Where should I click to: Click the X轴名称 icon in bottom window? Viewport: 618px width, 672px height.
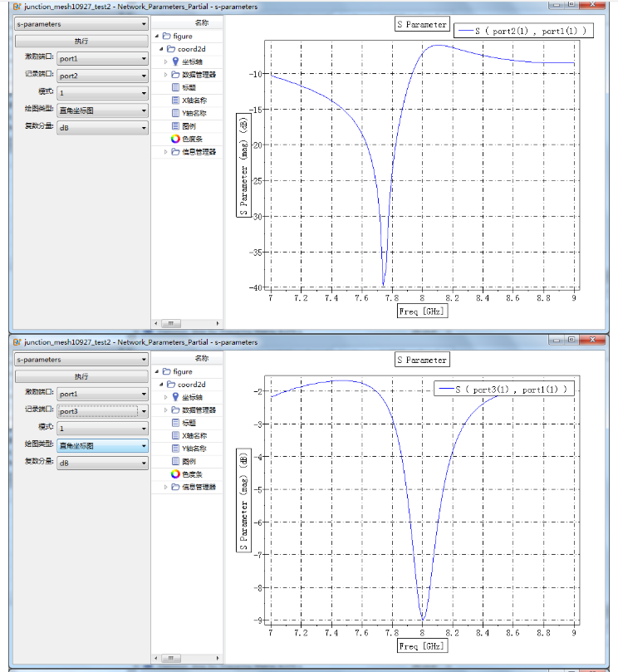click(175, 435)
